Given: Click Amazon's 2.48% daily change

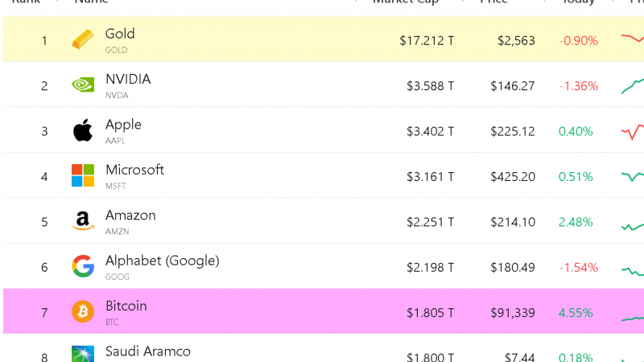Looking at the screenshot, I should [x=576, y=222].
